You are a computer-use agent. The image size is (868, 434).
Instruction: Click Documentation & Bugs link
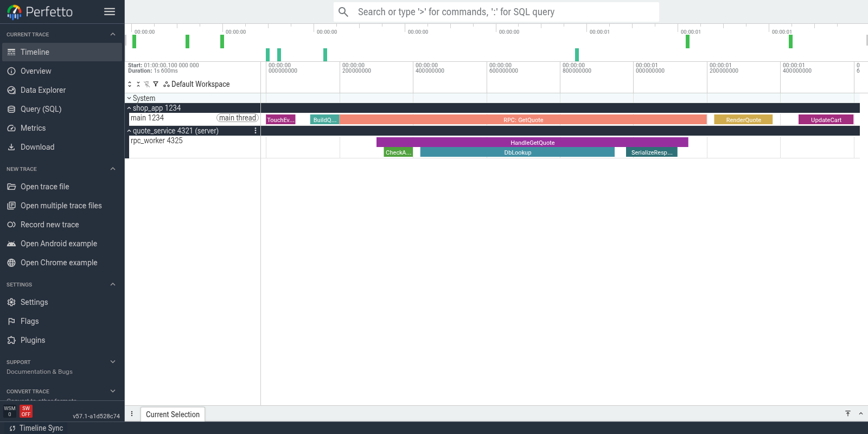point(40,372)
